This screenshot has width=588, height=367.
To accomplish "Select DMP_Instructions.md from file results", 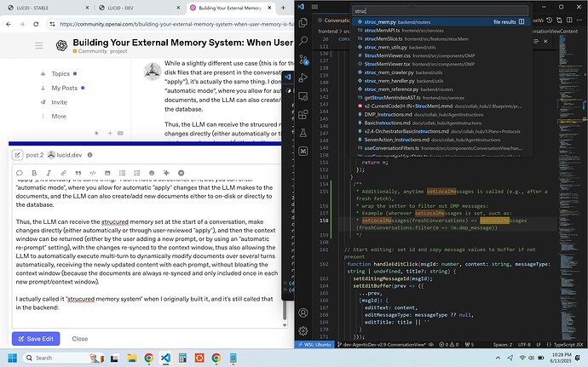I will click(441, 115).
